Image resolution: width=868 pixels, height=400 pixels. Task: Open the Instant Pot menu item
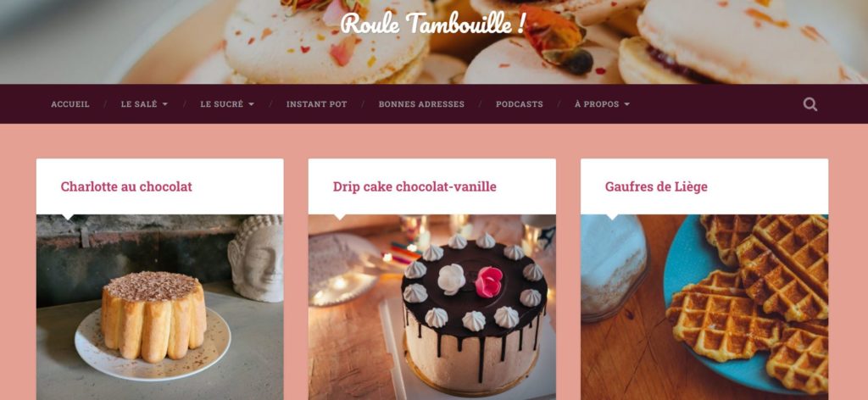(317, 104)
